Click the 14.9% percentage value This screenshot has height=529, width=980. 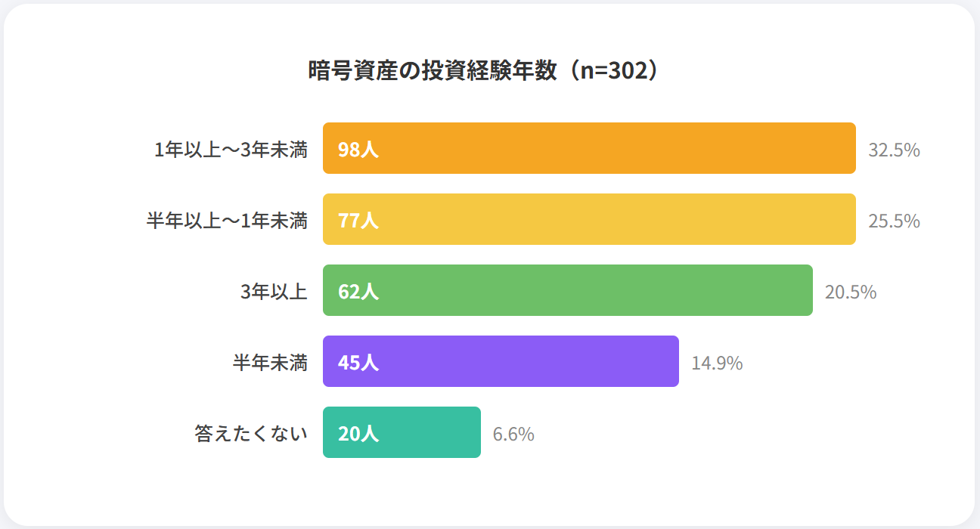click(x=717, y=363)
